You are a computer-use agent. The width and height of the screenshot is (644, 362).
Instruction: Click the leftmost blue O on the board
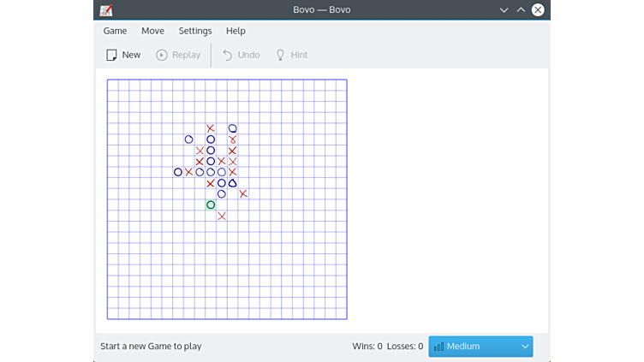[178, 172]
